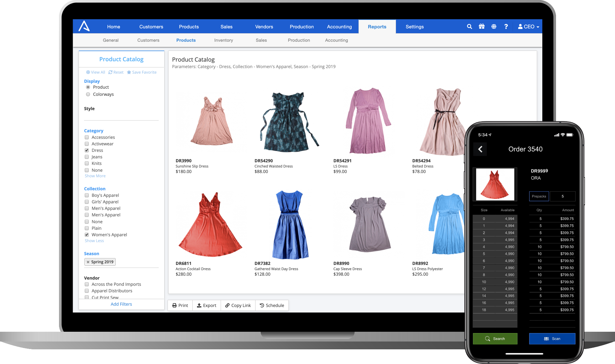The width and height of the screenshot is (615, 364).
Task: Tap the back arrow on Order 3540 screen
Action: (480, 149)
